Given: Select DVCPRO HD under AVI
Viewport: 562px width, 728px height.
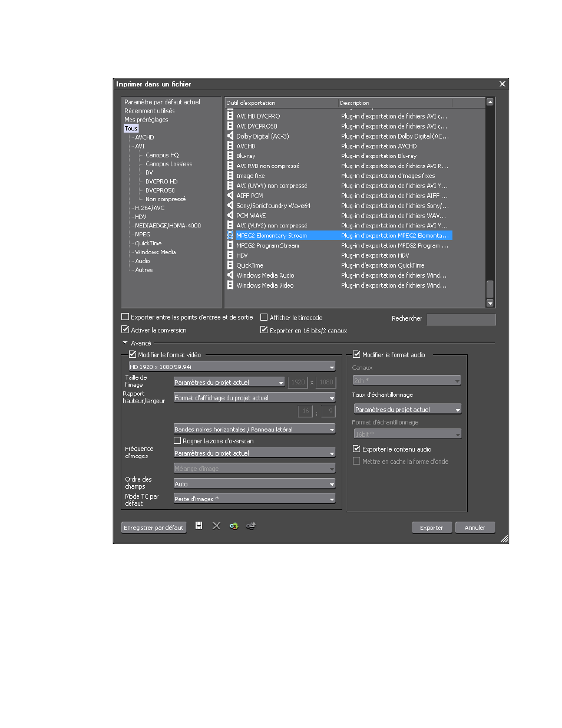Looking at the screenshot, I should tap(161, 182).
